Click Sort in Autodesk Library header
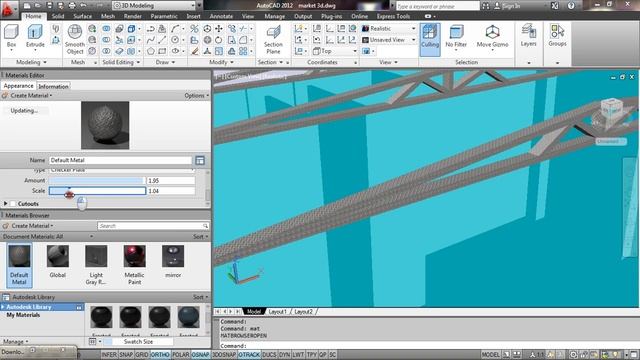 point(200,297)
